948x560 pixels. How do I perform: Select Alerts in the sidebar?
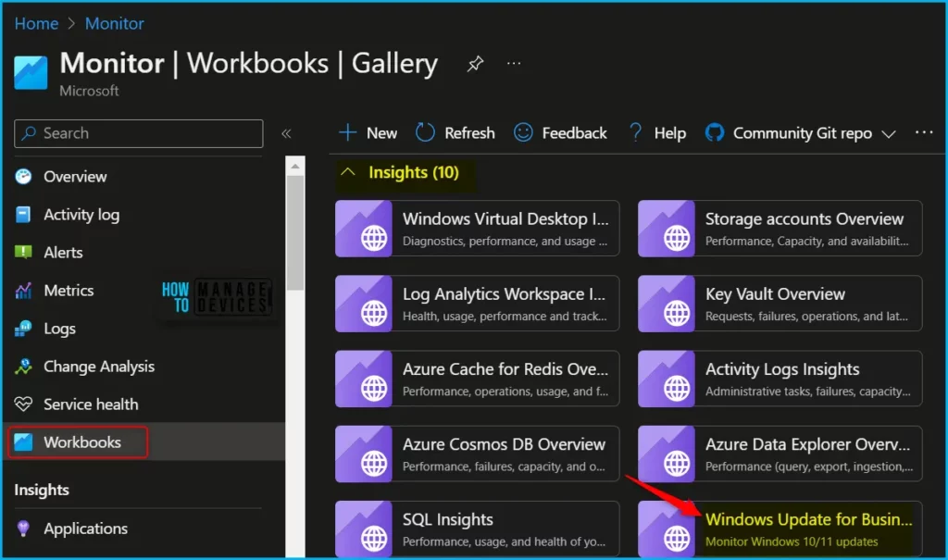click(x=63, y=252)
